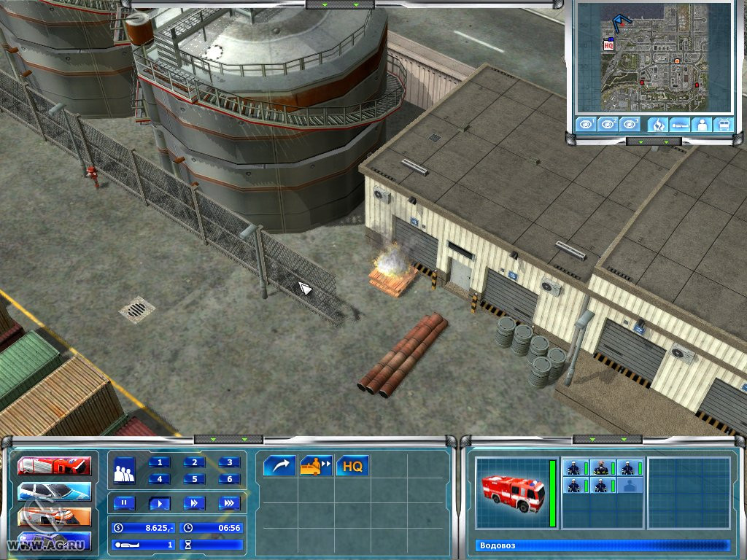Collapse the minimap panel with arrow tab
The height and width of the screenshot is (560, 747).
click(x=653, y=141)
